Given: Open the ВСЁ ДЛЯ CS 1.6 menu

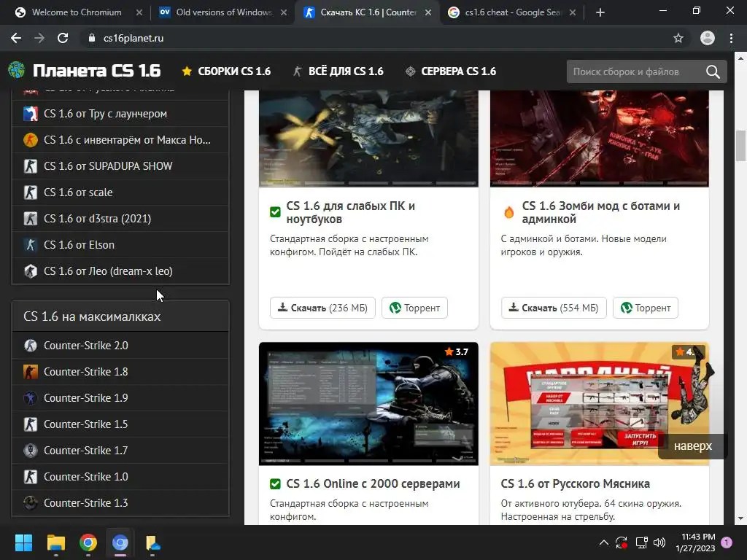Looking at the screenshot, I should pyautogui.click(x=338, y=71).
